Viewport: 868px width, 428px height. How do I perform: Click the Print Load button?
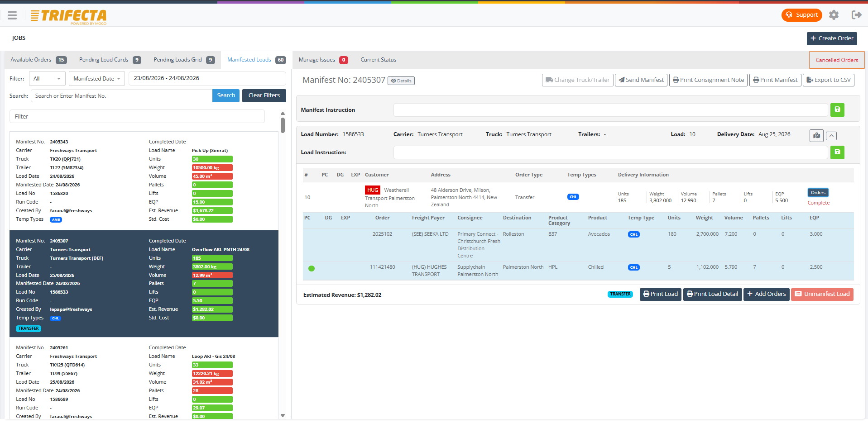pos(661,295)
